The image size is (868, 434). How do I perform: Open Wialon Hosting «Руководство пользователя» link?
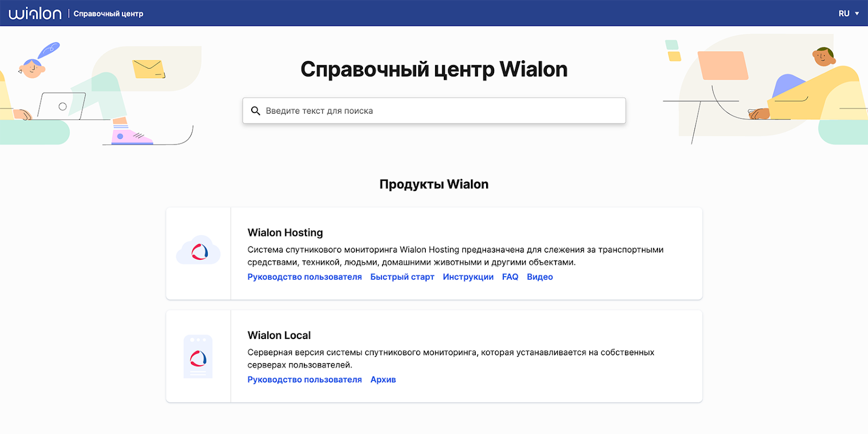click(x=304, y=277)
